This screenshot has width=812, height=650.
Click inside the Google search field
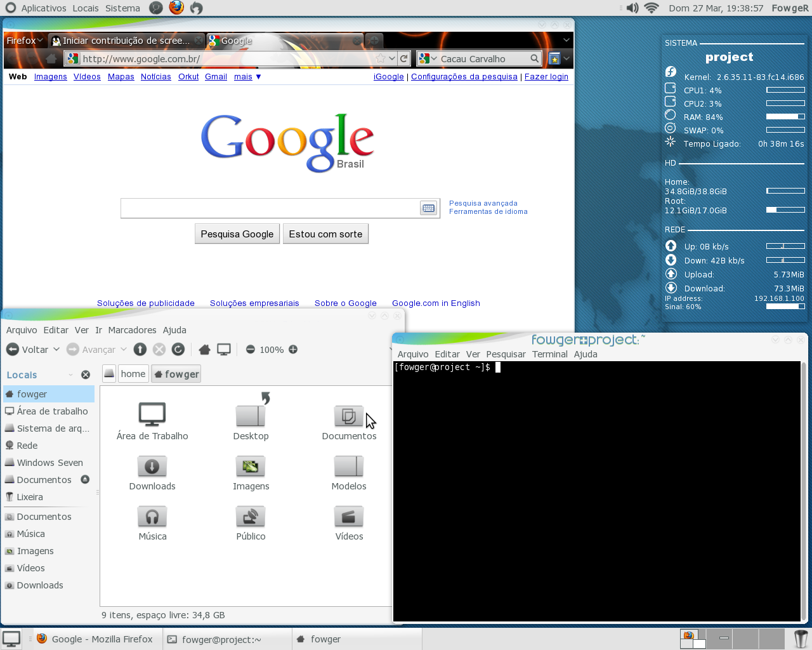(x=270, y=208)
